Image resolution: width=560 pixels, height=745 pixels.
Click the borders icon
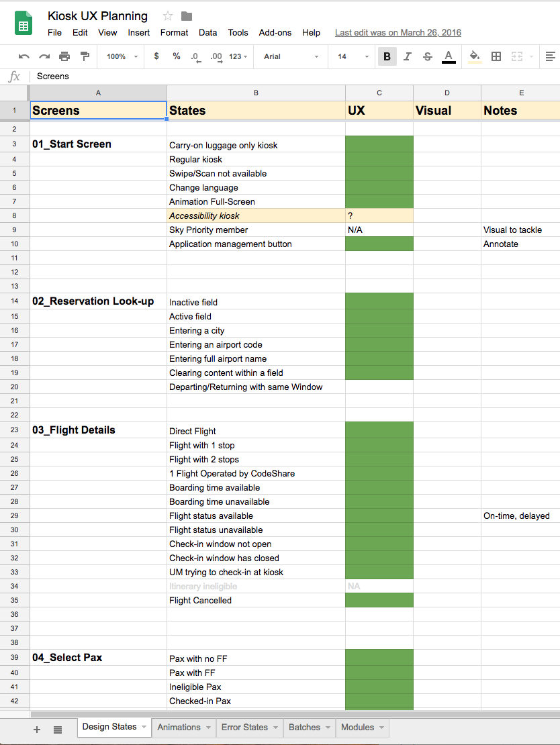tap(496, 56)
